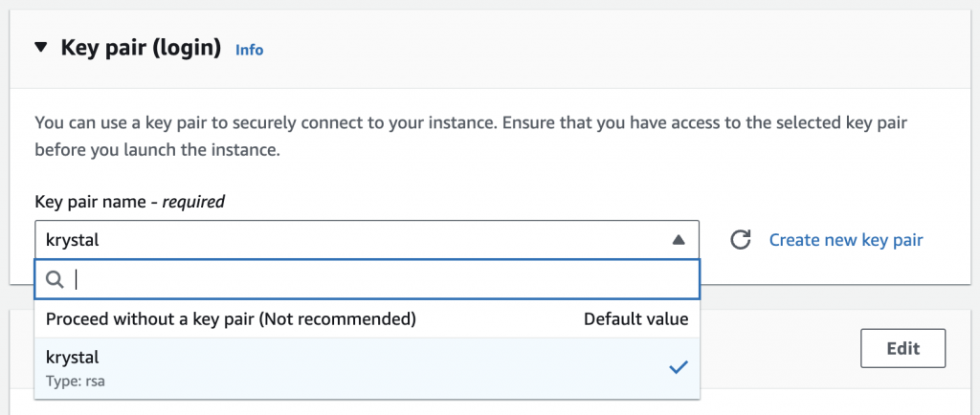Click the krystal key pair name combo box
Viewport: 980px width, 415px height.
[354, 240]
